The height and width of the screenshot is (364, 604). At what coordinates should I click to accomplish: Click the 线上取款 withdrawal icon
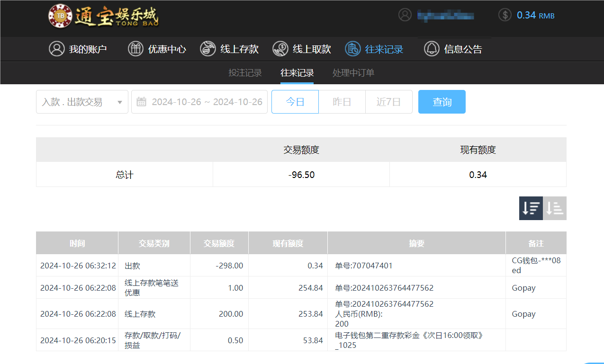coord(280,49)
